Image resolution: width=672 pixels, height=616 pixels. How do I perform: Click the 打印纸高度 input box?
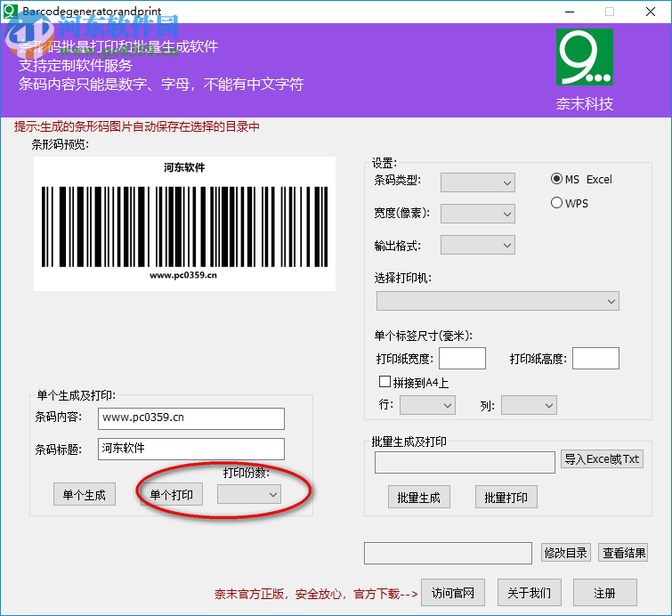(x=595, y=358)
